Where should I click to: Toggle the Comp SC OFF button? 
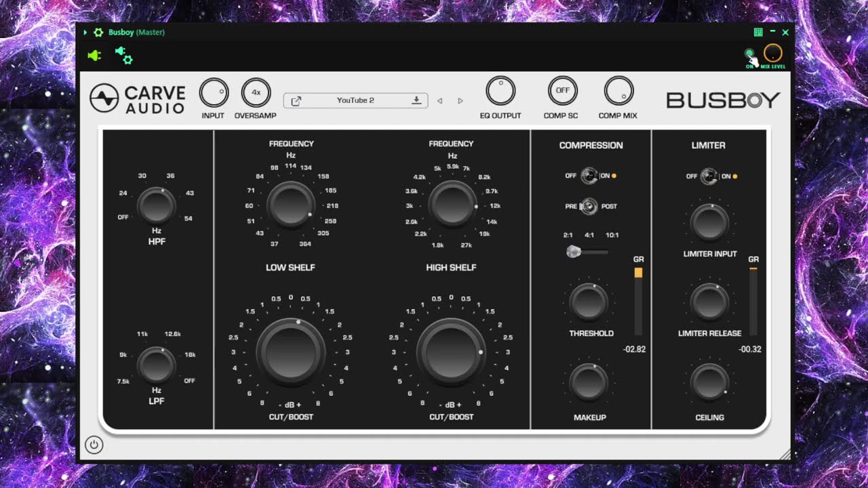pyautogui.click(x=562, y=91)
